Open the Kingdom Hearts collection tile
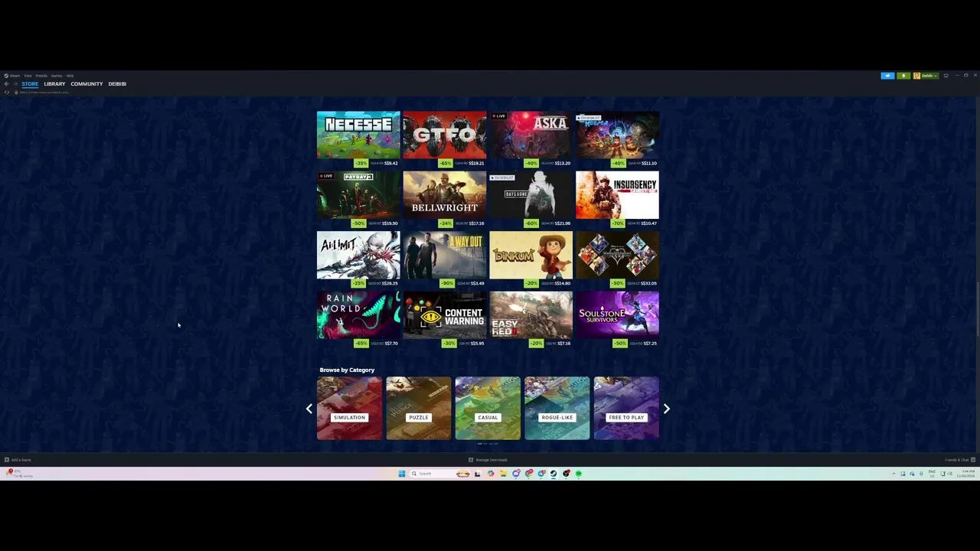Image resolution: width=980 pixels, height=551 pixels. tap(617, 255)
